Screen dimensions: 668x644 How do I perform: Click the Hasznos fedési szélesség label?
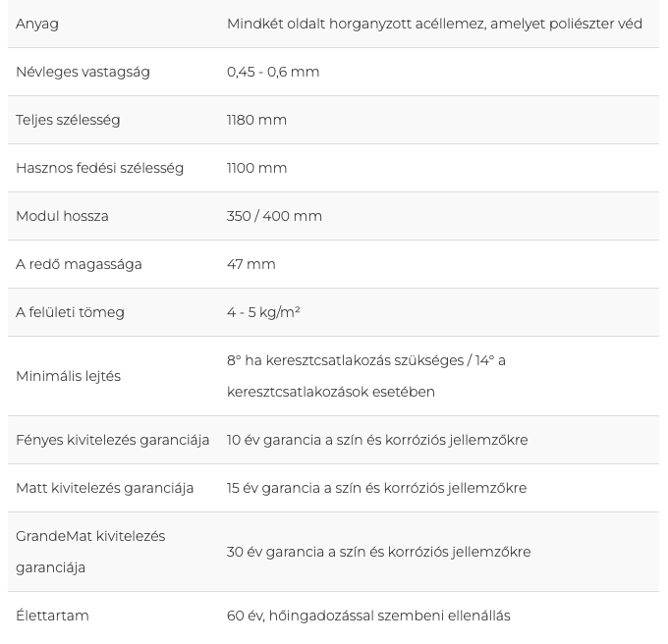pyautogui.click(x=99, y=168)
